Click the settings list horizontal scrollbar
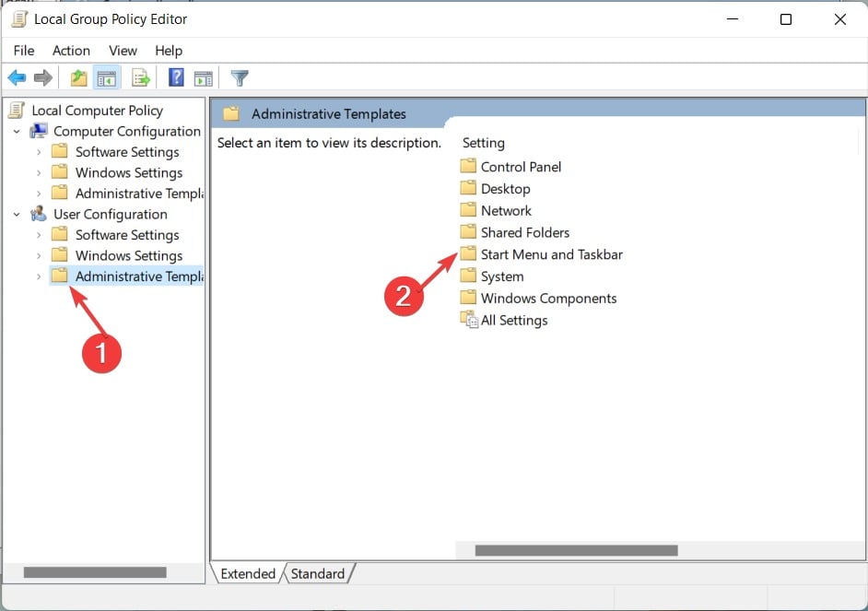The width and height of the screenshot is (868, 611). point(576,550)
